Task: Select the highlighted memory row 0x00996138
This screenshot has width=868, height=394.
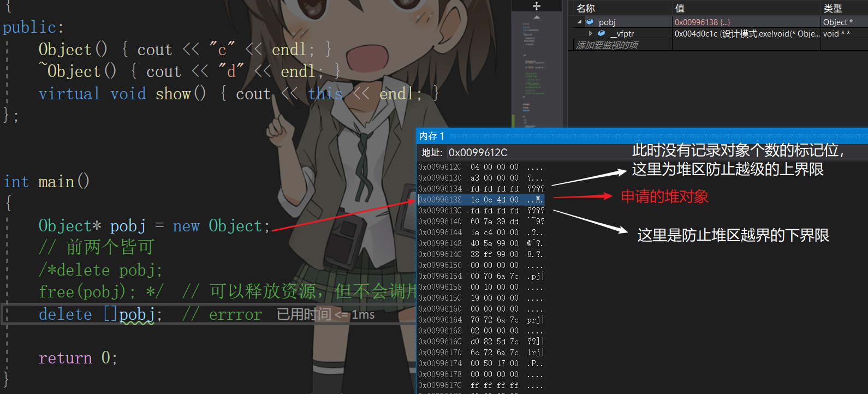Action: click(481, 200)
